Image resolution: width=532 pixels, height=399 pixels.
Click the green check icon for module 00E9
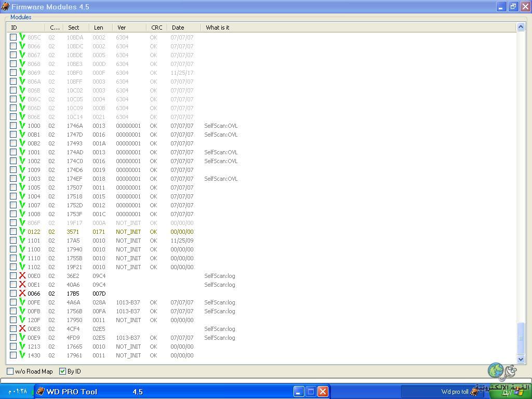coord(22,337)
